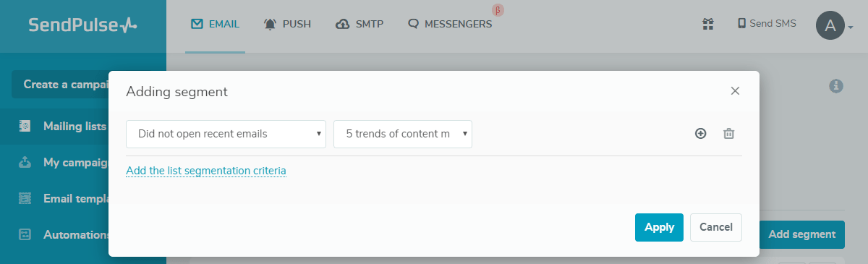Click the My campaigns sidebar icon
The width and height of the screenshot is (868, 264).
(25, 163)
